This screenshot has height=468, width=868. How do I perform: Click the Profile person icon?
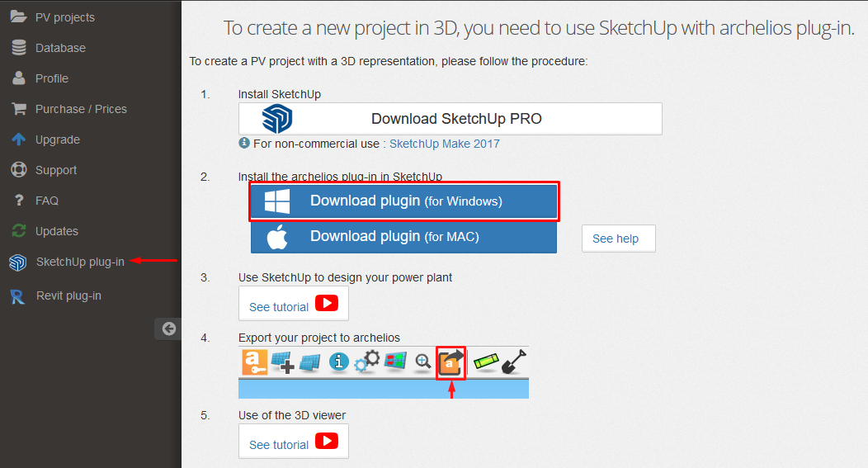tap(19, 78)
